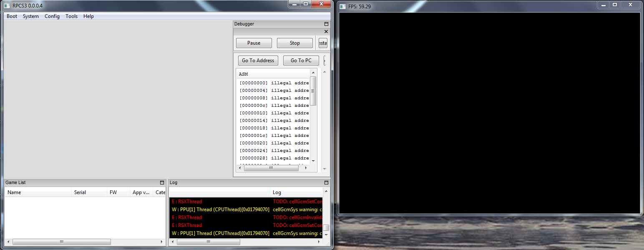Click the App v... column header
Image resolution: width=644 pixels, height=250 pixels.
(x=141, y=192)
